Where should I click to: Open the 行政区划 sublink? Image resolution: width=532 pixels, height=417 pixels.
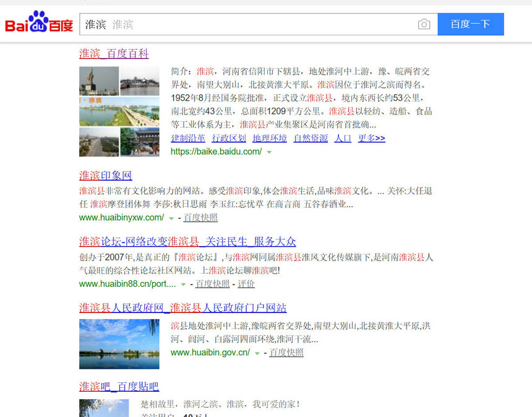click(x=229, y=138)
